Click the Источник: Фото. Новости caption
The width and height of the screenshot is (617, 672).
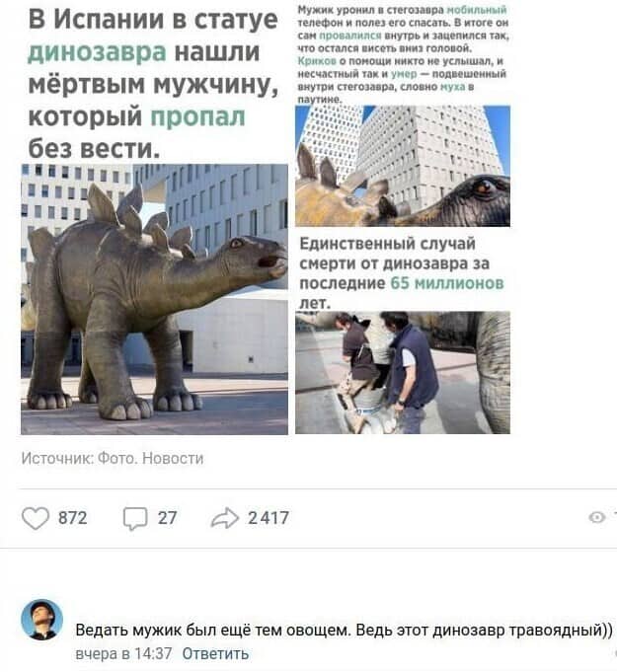(113, 458)
